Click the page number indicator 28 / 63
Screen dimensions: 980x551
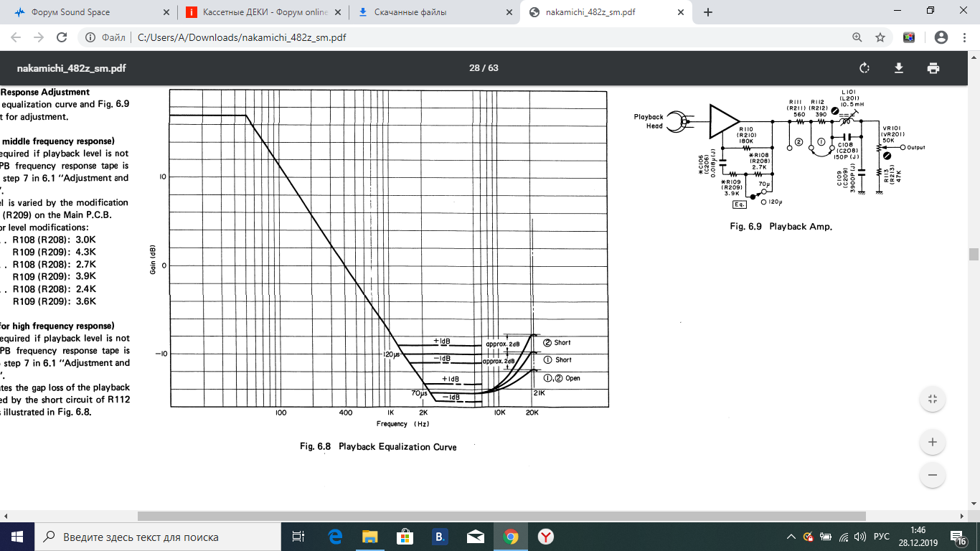coord(484,68)
